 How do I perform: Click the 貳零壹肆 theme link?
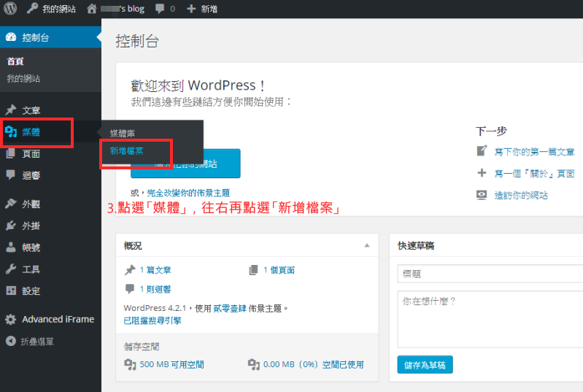click(230, 308)
